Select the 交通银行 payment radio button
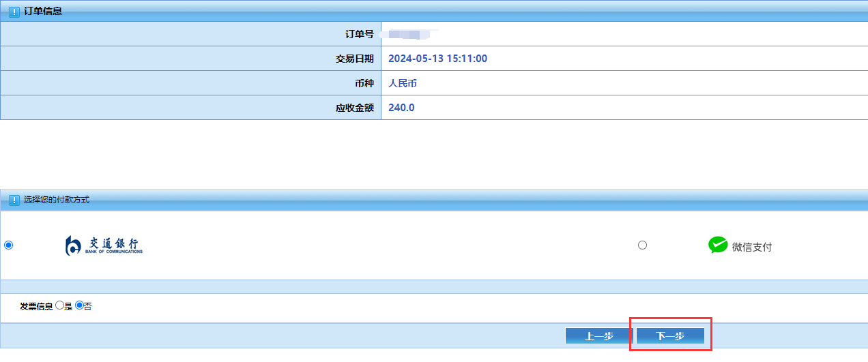Viewport: 868px width, 362px height. [9, 245]
